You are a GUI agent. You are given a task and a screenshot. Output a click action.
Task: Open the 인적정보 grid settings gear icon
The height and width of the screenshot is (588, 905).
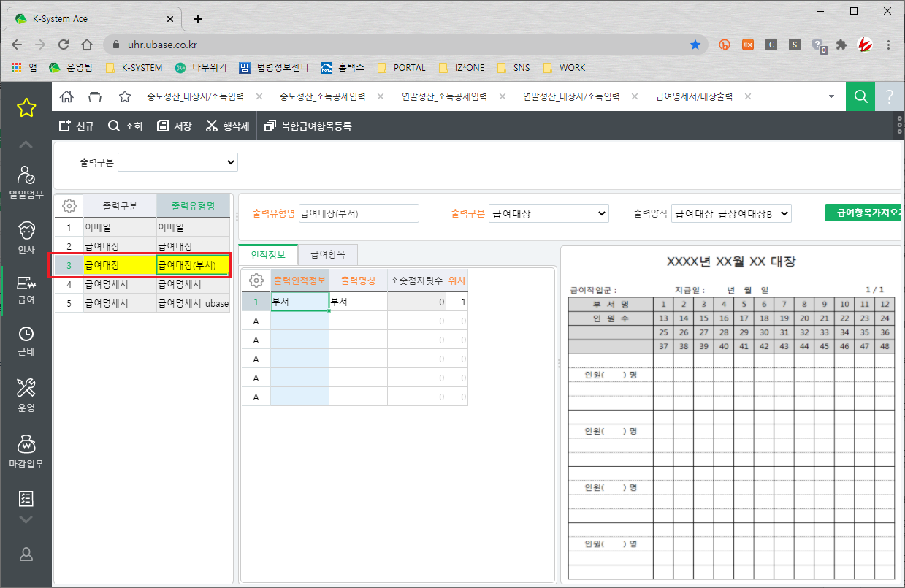[x=256, y=280]
